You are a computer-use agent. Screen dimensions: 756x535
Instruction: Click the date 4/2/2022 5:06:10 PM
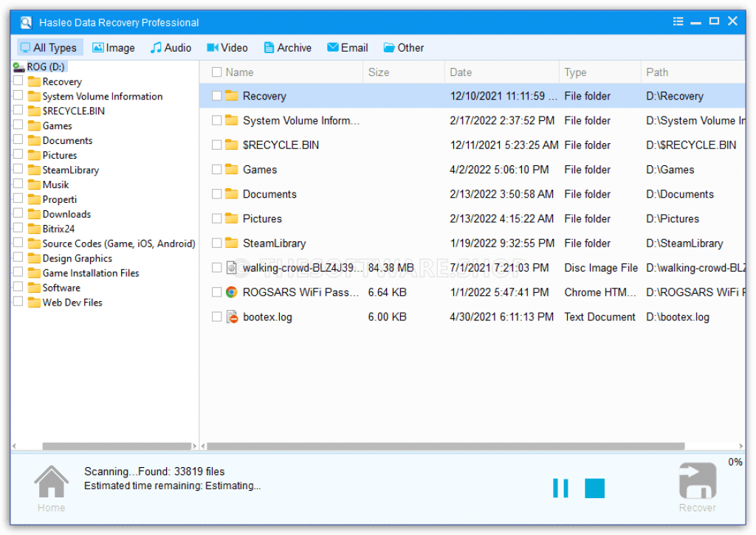click(x=499, y=169)
